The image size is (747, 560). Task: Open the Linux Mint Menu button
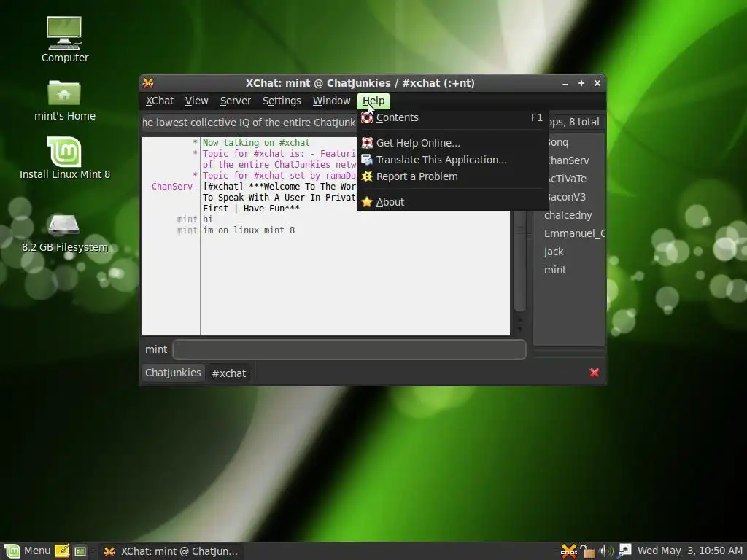point(27,551)
